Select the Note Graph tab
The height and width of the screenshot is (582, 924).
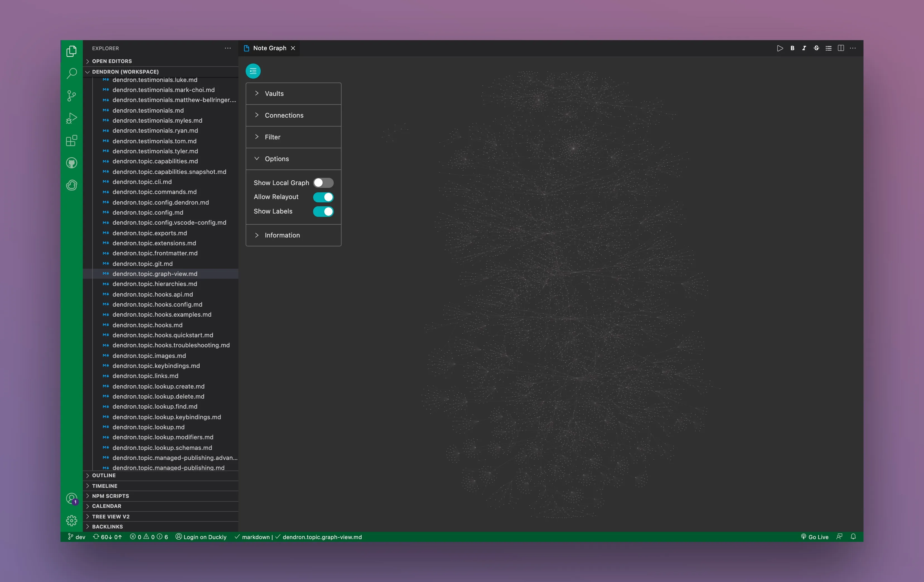[x=269, y=48]
